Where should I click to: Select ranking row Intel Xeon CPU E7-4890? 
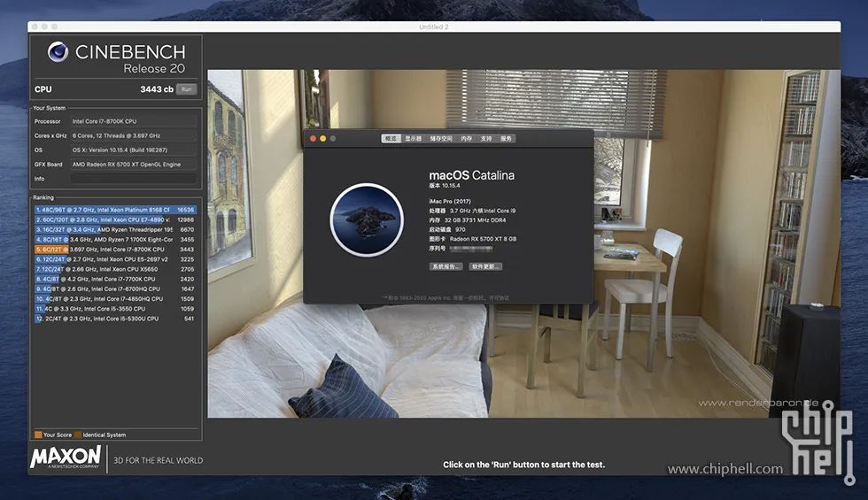(115, 219)
